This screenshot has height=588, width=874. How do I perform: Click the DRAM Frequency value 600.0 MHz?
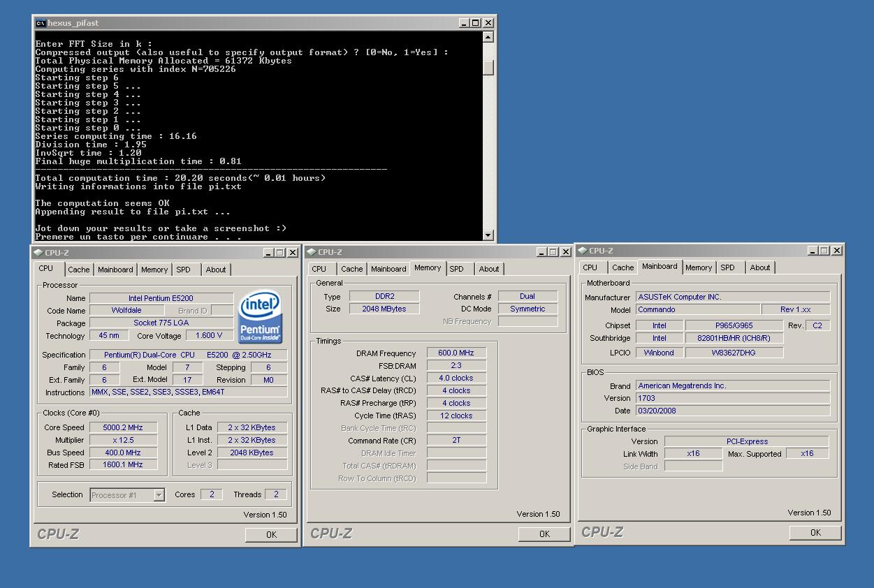[456, 353]
